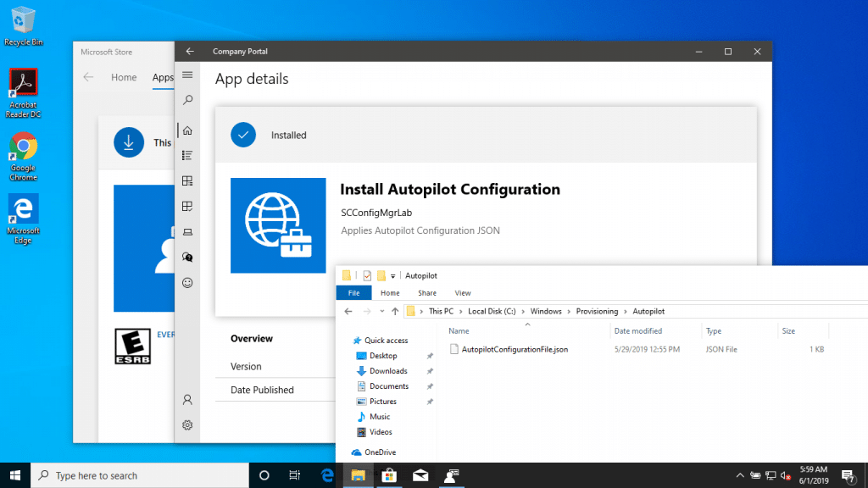Switch to the View ribbon tab
Viewport: 868px width, 488px height.
tap(463, 292)
